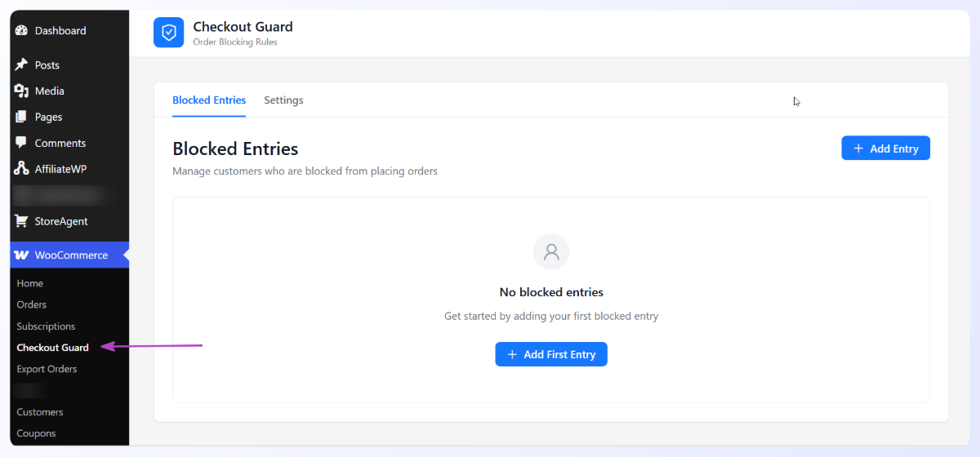The width and height of the screenshot is (980, 457).
Task: Switch to the Blocked Entries tab
Action: pyautogui.click(x=209, y=100)
